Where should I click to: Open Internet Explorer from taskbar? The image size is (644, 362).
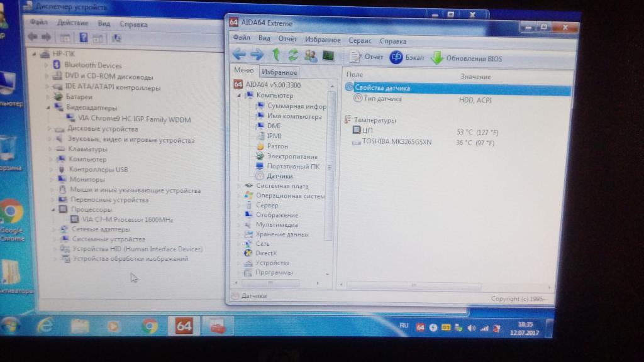(45, 326)
